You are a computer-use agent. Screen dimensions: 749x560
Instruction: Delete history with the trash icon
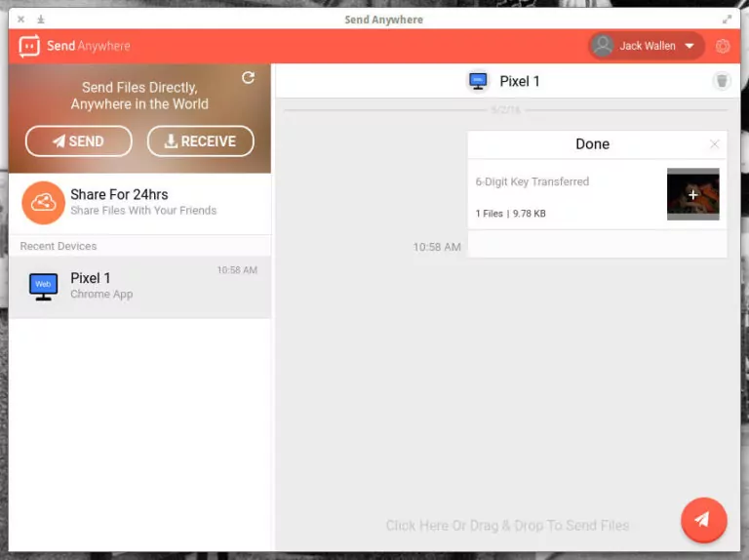point(722,81)
